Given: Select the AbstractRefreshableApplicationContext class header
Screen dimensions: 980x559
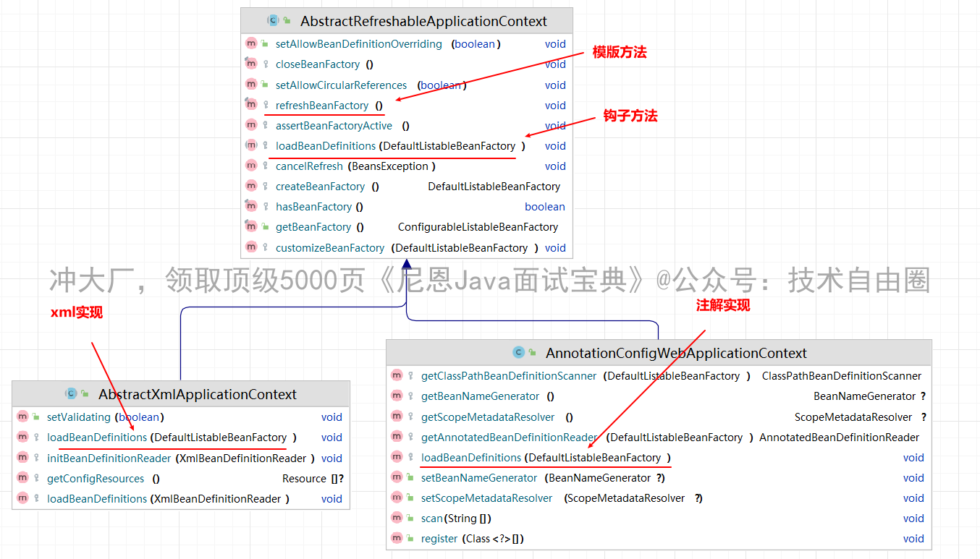Looking at the screenshot, I should pyautogui.click(x=423, y=21).
